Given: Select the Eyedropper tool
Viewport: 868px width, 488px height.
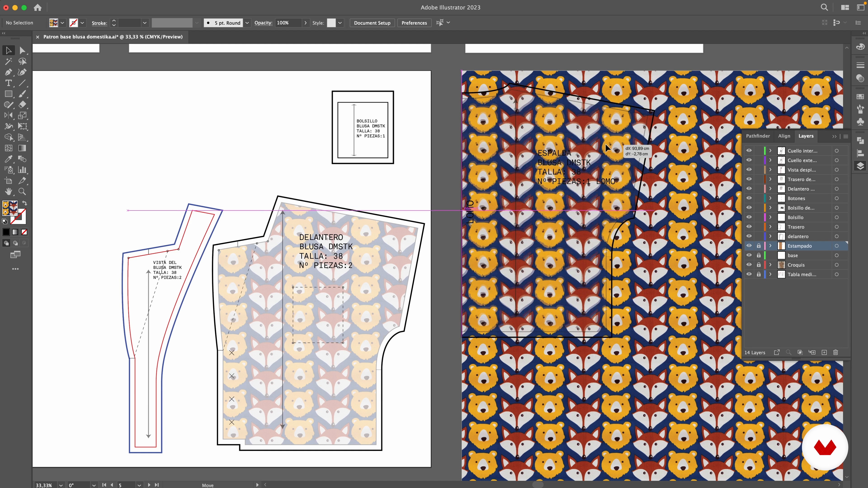Looking at the screenshot, I should [x=8, y=159].
